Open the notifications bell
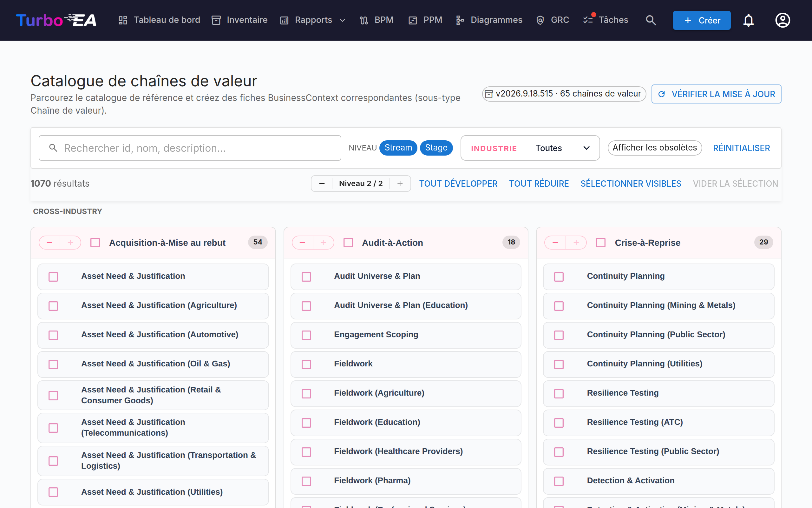This screenshot has width=812, height=508. pyautogui.click(x=749, y=20)
